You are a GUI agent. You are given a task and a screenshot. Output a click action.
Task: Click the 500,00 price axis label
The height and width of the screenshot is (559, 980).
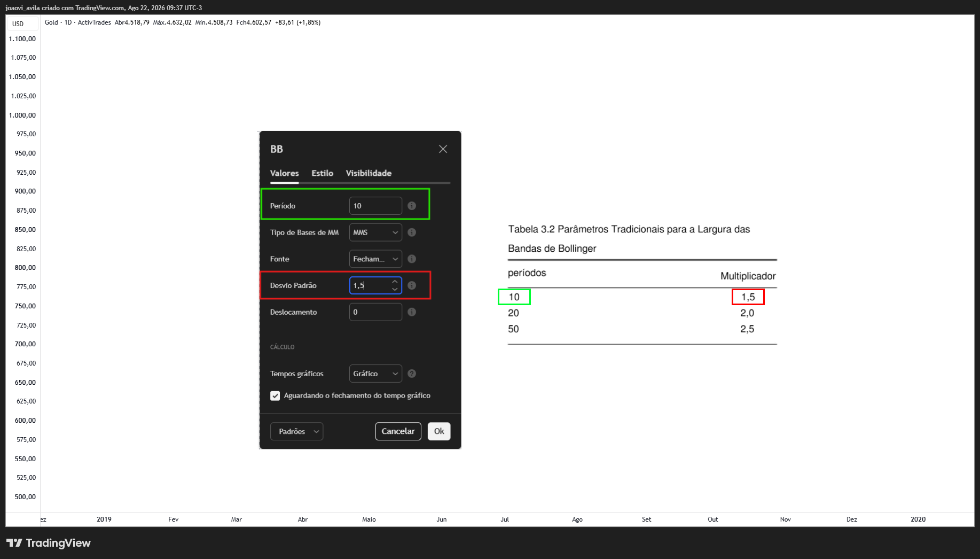(x=25, y=497)
